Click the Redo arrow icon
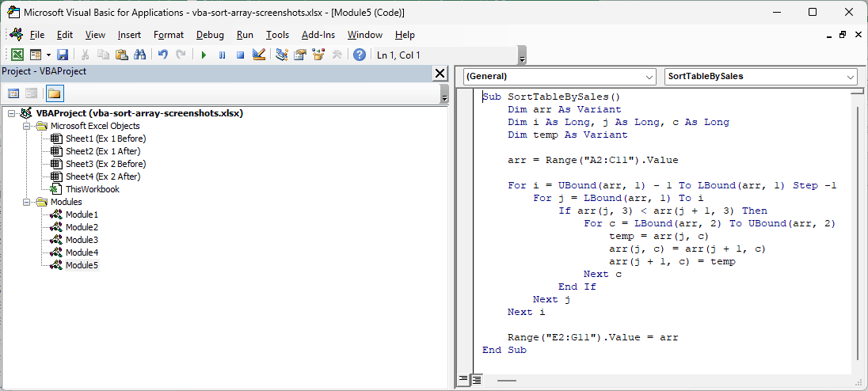 pyautogui.click(x=181, y=55)
